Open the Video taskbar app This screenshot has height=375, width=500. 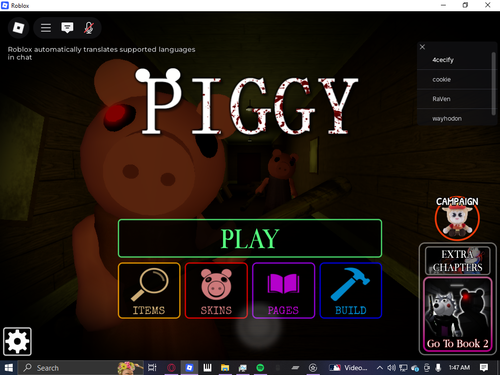point(348,368)
